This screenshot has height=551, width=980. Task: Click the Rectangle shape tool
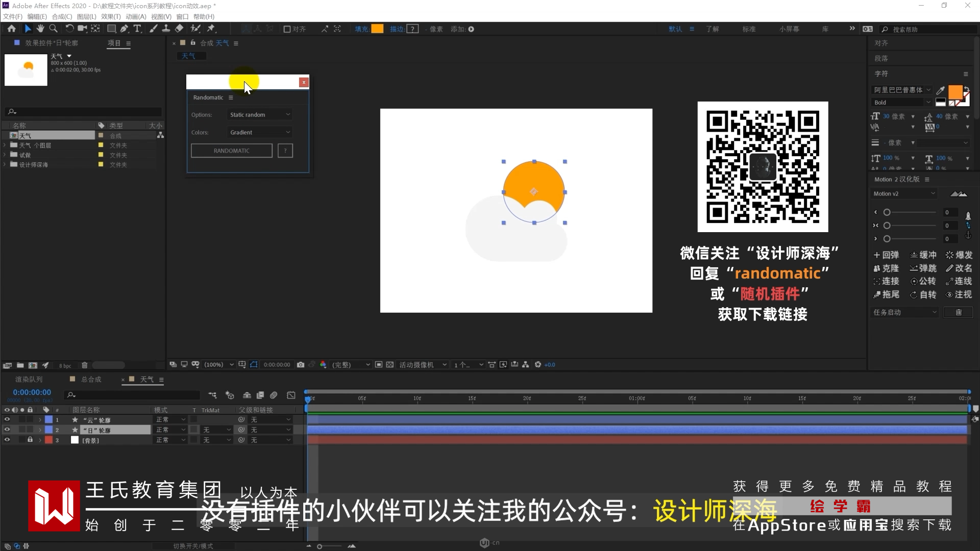pos(111,29)
